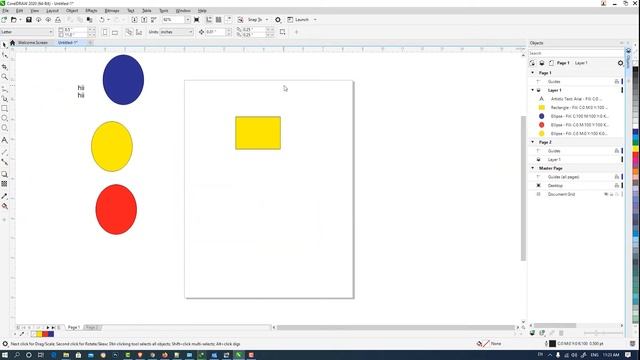The width and height of the screenshot is (640, 360).
Task: Switch to the Page 2 tab
Action: (92, 327)
